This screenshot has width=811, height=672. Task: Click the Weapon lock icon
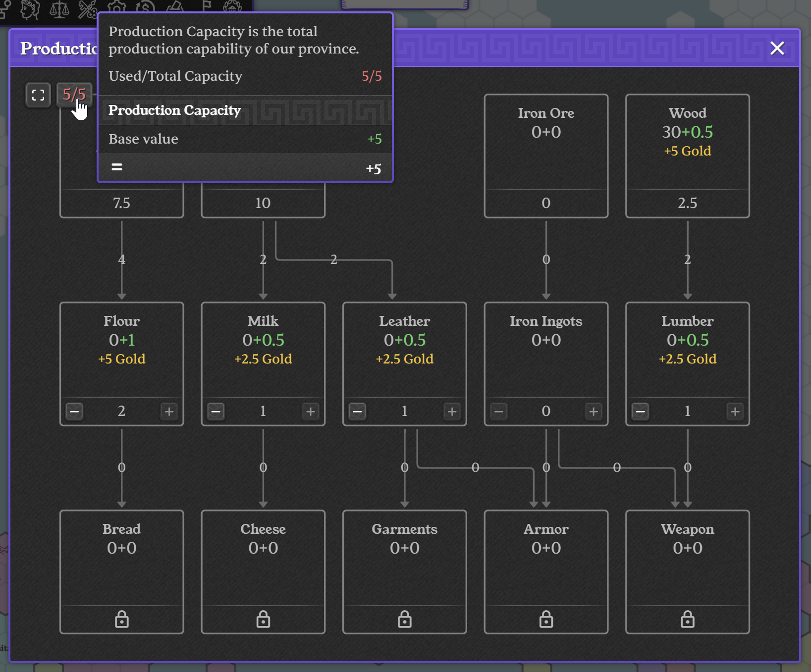click(x=688, y=619)
